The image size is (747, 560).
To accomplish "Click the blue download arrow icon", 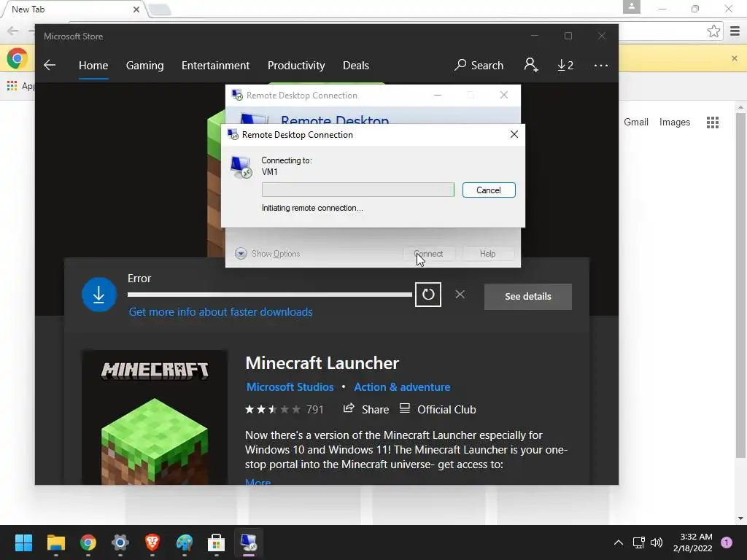I will [x=99, y=295].
